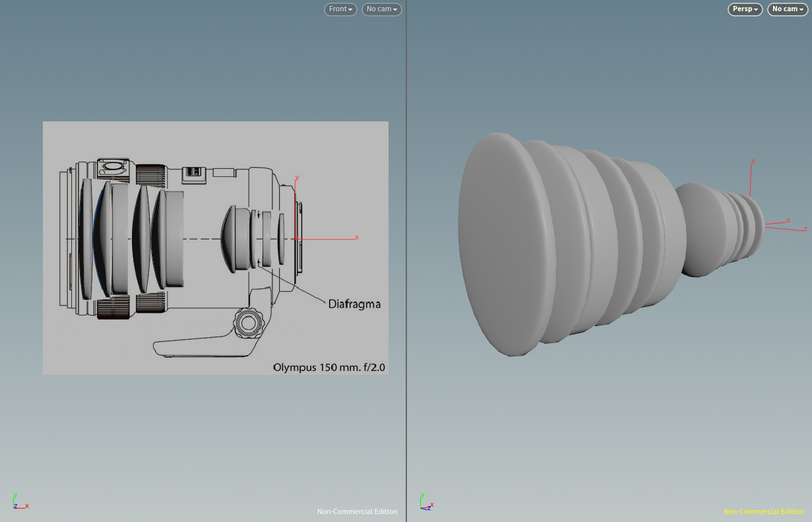Click the Diafragma label in the reference image
Screen dimensions: 812x522
tap(354, 304)
